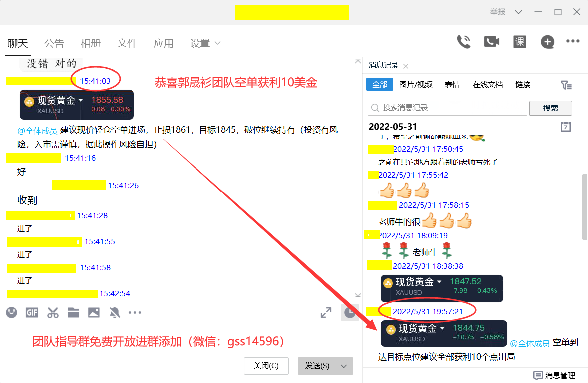
Task: Open the dropdown next to 举报
Action: (518, 12)
